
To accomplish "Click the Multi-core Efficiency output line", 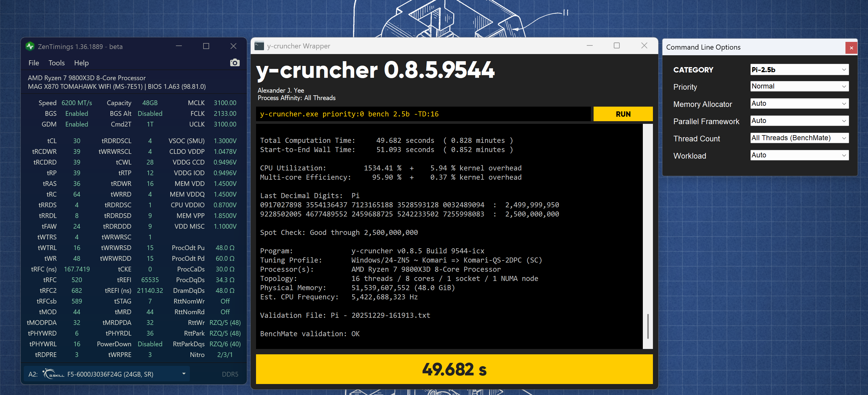I will click(x=391, y=177).
